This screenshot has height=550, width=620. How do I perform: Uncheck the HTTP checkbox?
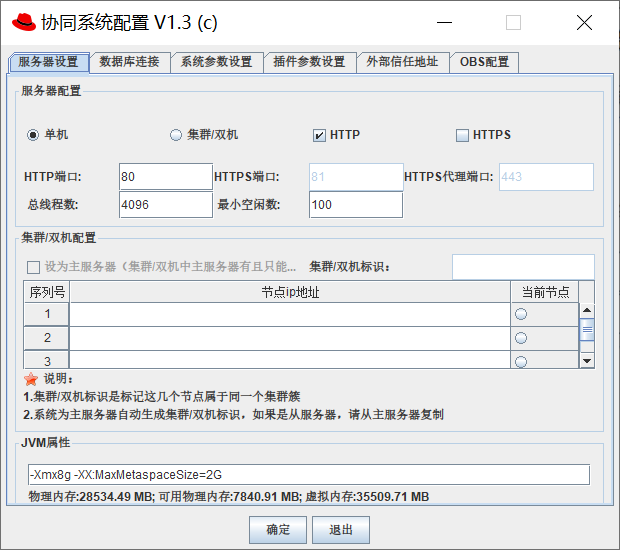coord(319,135)
